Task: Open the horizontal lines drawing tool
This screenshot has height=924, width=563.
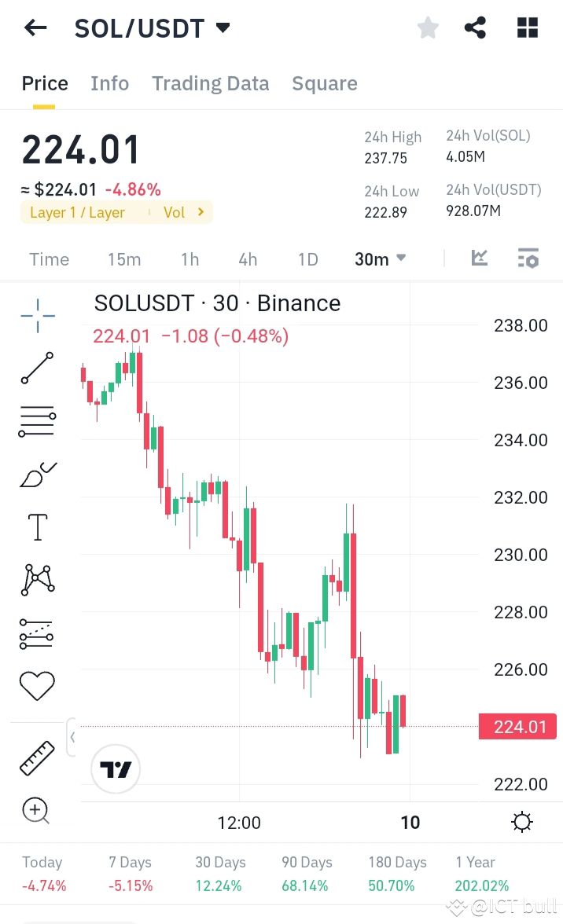Action: 36,421
